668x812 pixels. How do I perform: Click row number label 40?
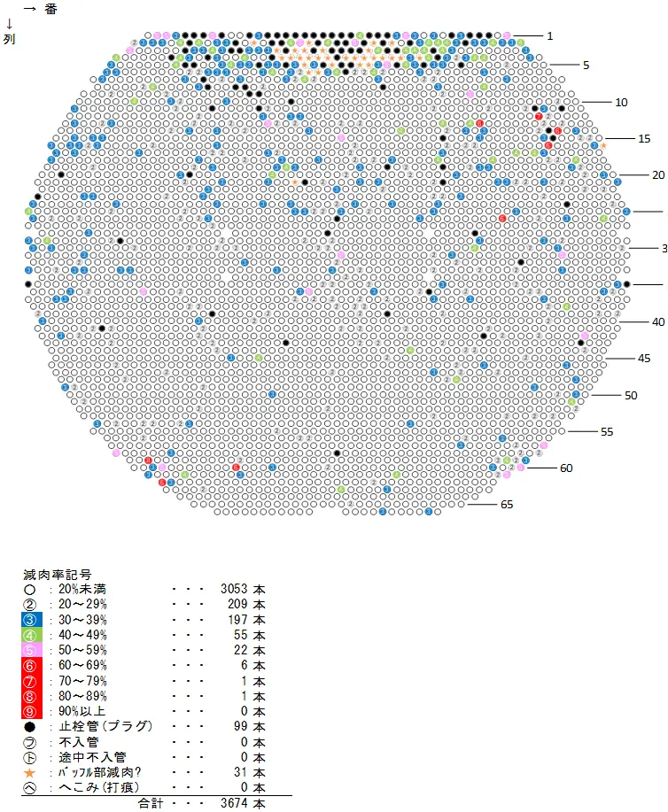tap(658, 322)
